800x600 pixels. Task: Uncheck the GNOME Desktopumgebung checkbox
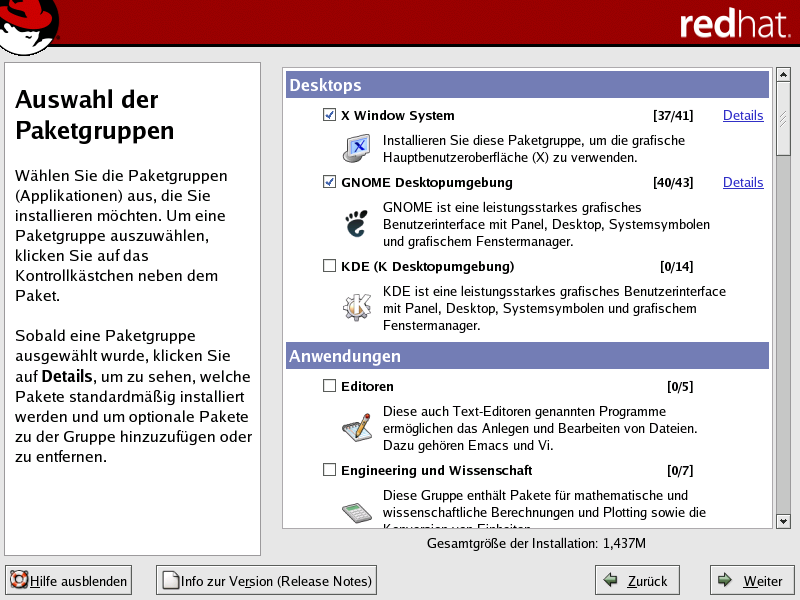(x=329, y=183)
